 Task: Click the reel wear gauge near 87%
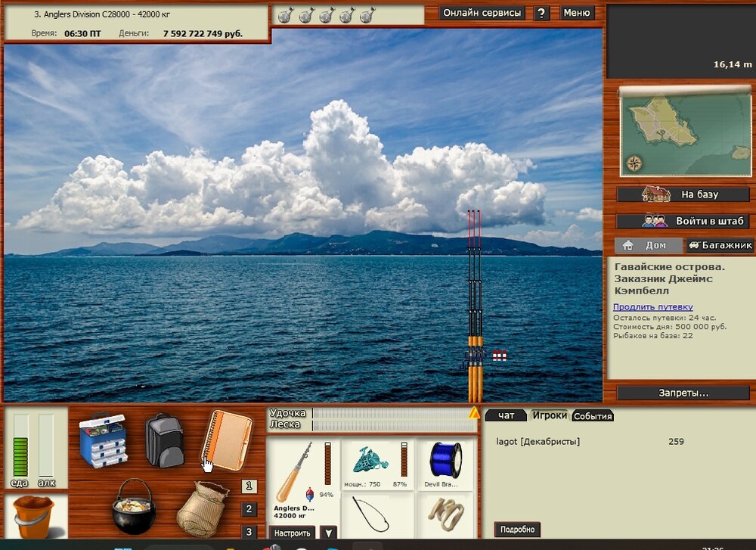pos(404,458)
